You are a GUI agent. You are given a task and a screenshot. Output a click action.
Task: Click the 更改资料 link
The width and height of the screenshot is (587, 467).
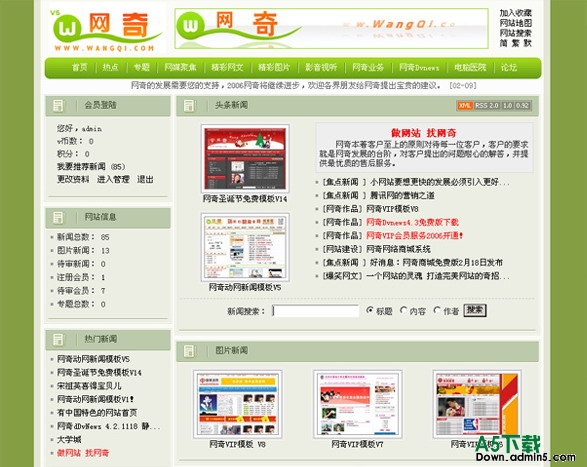click(x=73, y=179)
